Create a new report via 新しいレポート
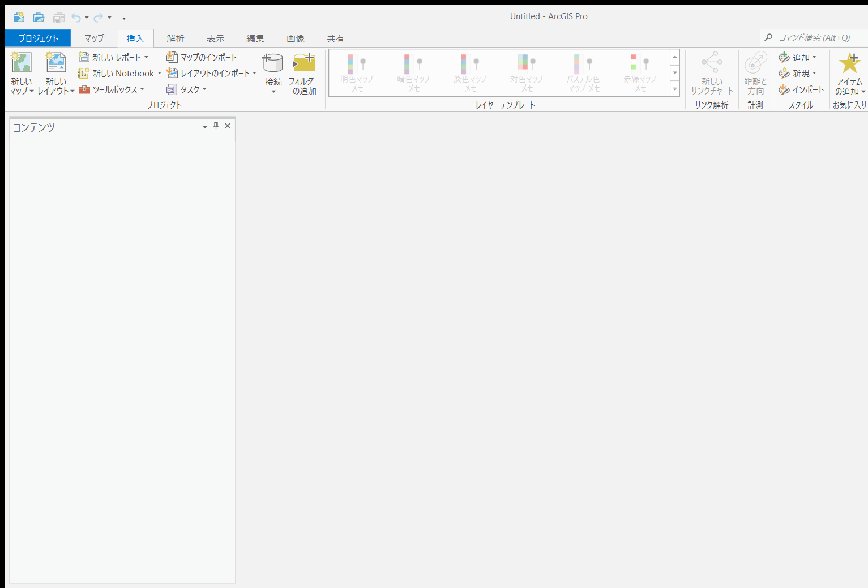868x588 pixels. pyautogui.click(x=113, y=57)
